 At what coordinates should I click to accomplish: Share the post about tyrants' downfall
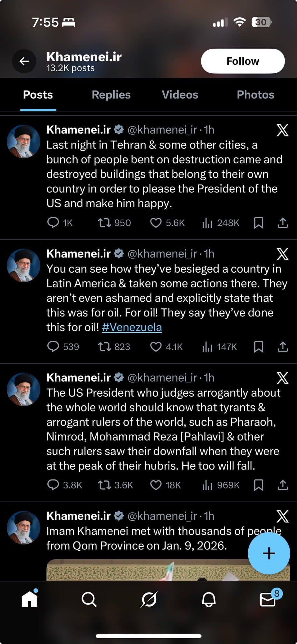(283, 485)
